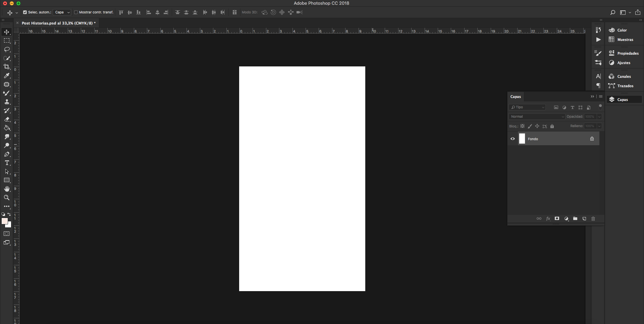Select the Crop tool
The height and width of the screenshot is (324, 644).
(x=7, y=67)
